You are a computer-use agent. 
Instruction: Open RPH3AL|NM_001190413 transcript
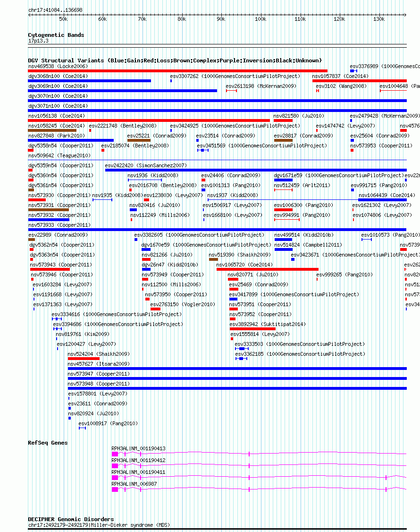pos(259,454)
